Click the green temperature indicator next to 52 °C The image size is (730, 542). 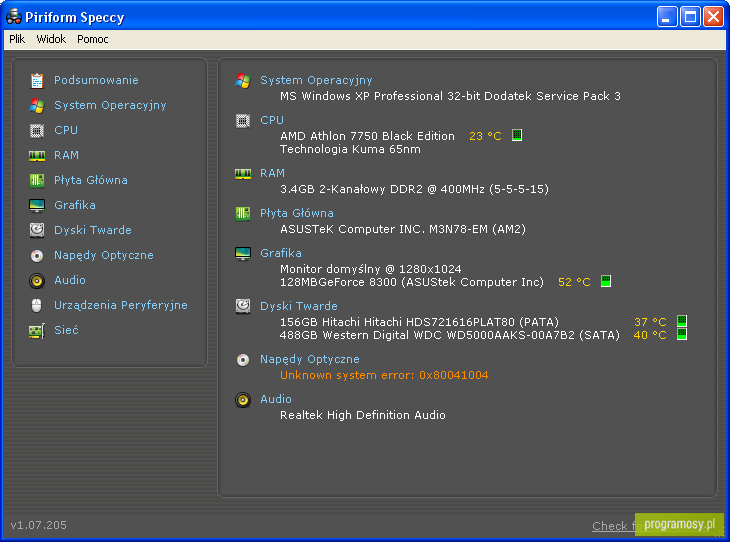tap(606, 281)
